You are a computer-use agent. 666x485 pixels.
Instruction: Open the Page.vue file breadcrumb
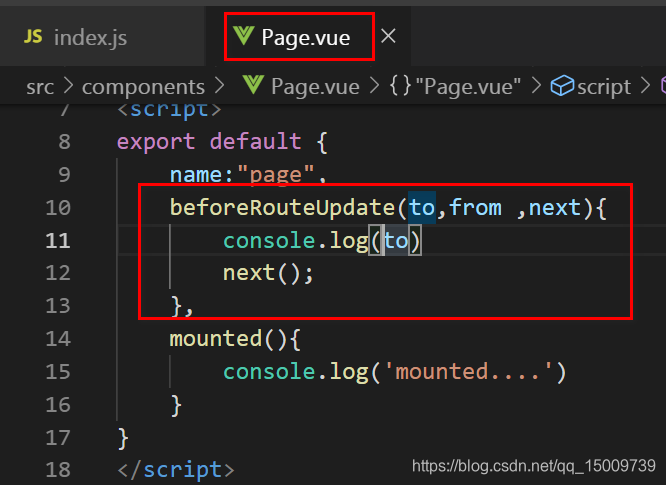tap(315, 87)
